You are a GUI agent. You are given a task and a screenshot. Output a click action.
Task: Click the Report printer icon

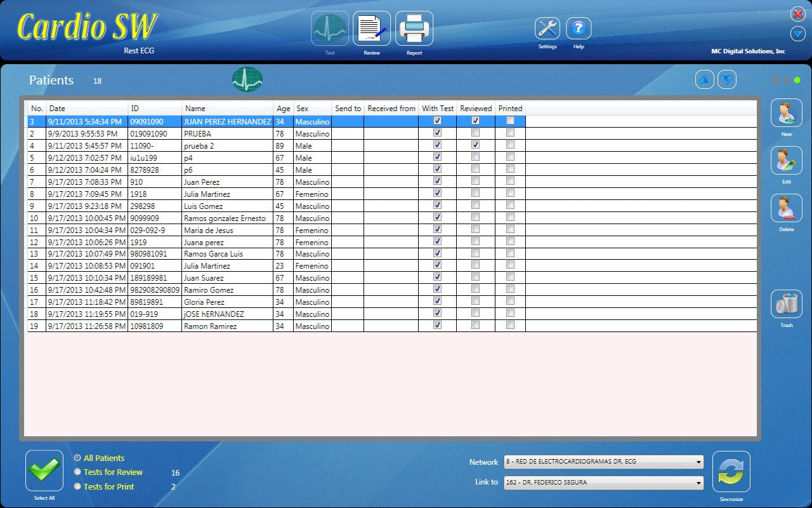[414, 29]
